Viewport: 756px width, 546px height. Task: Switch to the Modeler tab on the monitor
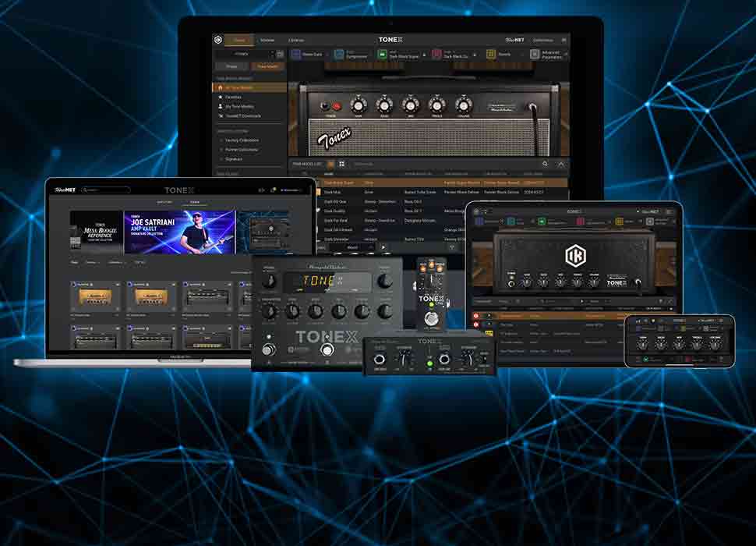point(267,40)
